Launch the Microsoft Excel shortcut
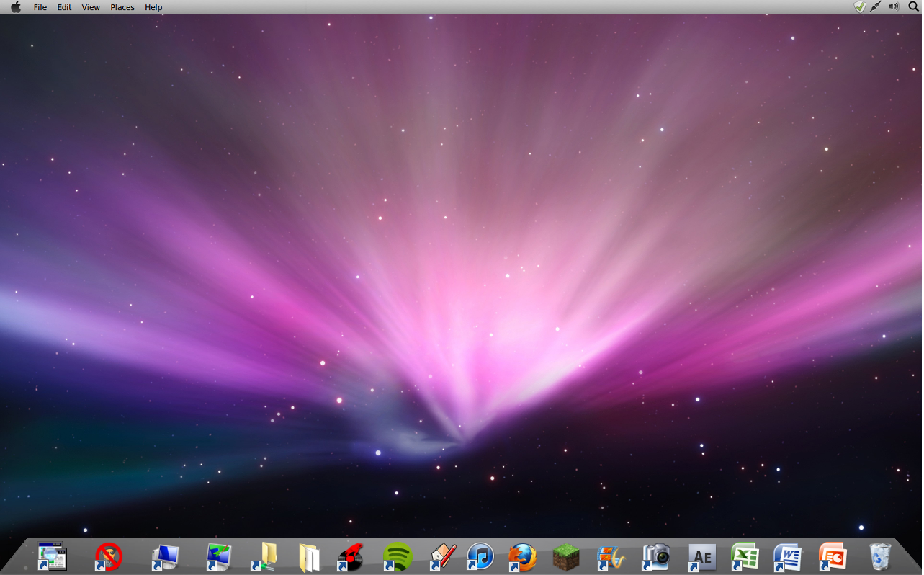Viewport: 924px width, 575px height. coord(745,555)
